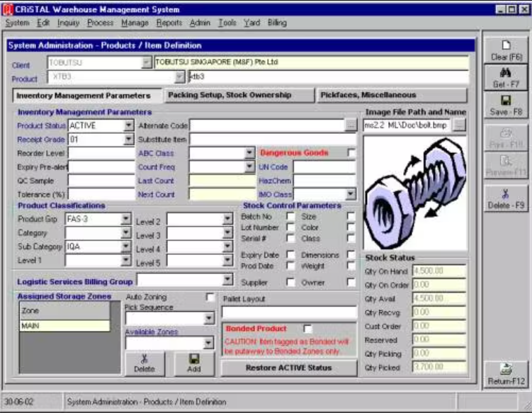Expand the Sub Category dropdown
Screen dimensions: 532x413
pos(125,247)
